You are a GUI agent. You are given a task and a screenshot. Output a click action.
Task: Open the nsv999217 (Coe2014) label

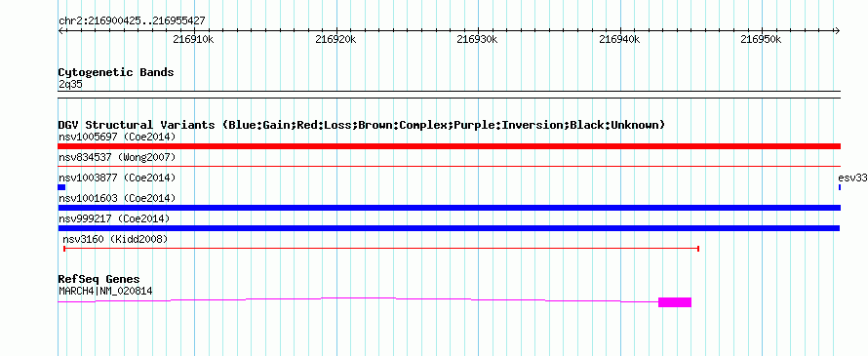(x=114, y=218)
